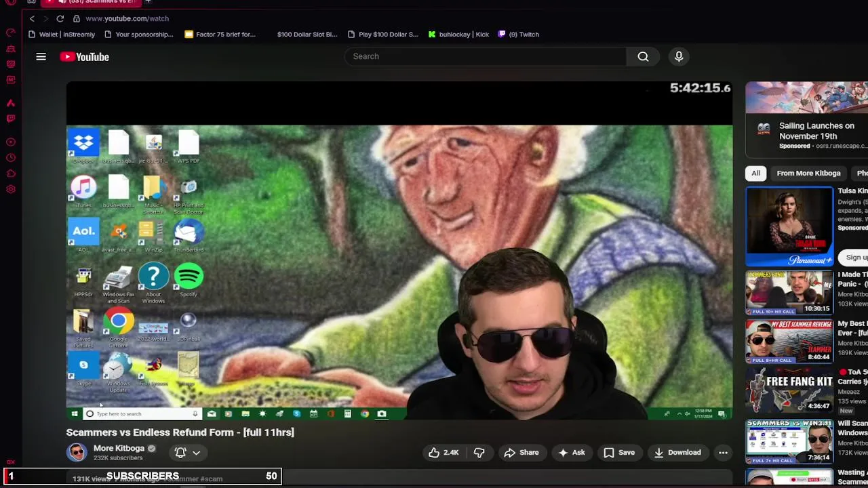Click the search magnifier button
Viewport: 868px width, 488px height.
click(643, 56)
